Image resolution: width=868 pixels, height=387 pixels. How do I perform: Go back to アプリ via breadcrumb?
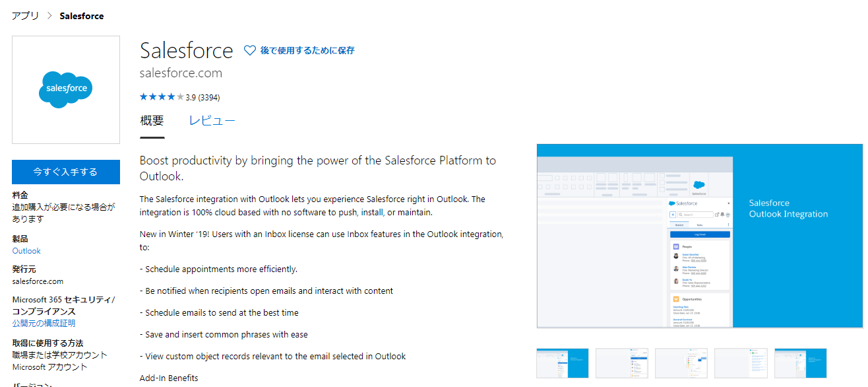[25, 16]
